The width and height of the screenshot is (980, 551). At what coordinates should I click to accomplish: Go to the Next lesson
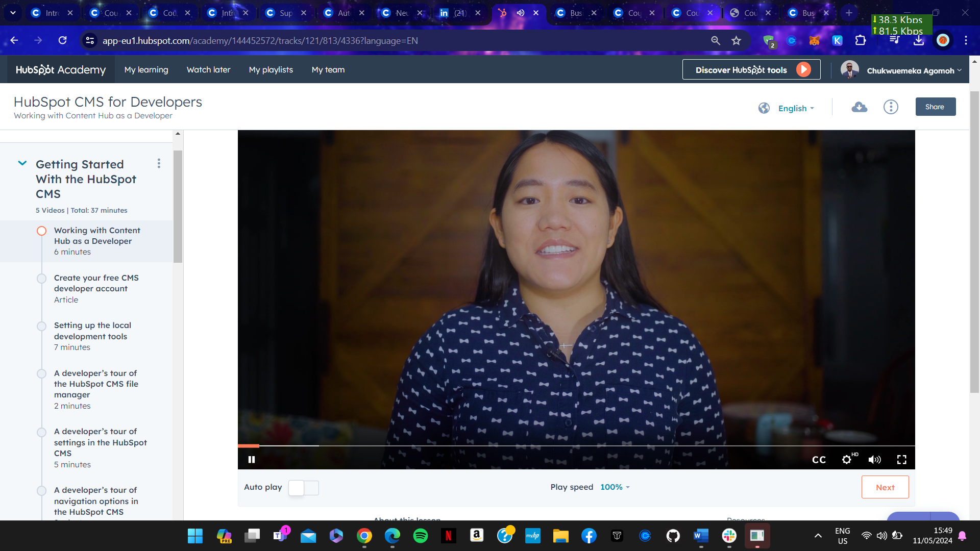point(885,487)
